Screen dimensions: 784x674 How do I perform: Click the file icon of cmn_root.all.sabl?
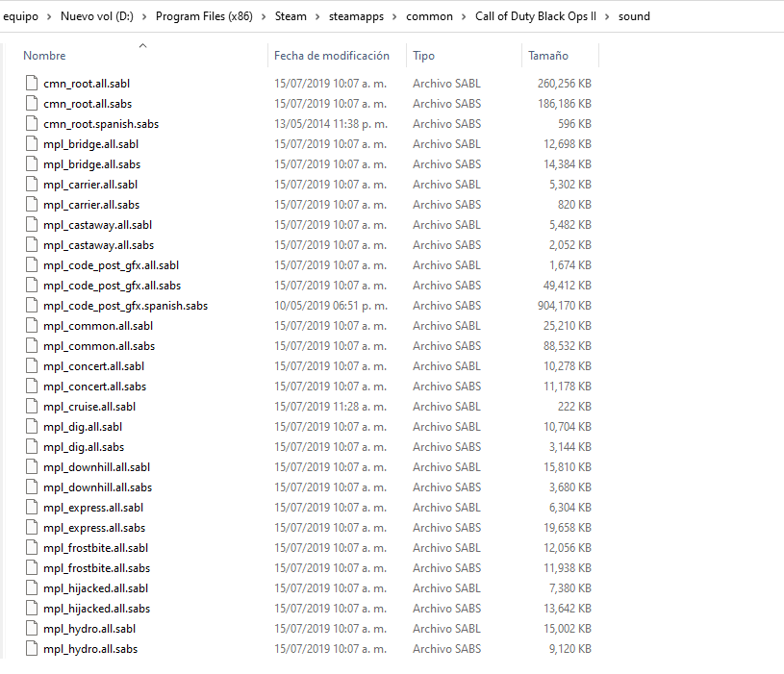pos(32,83)
